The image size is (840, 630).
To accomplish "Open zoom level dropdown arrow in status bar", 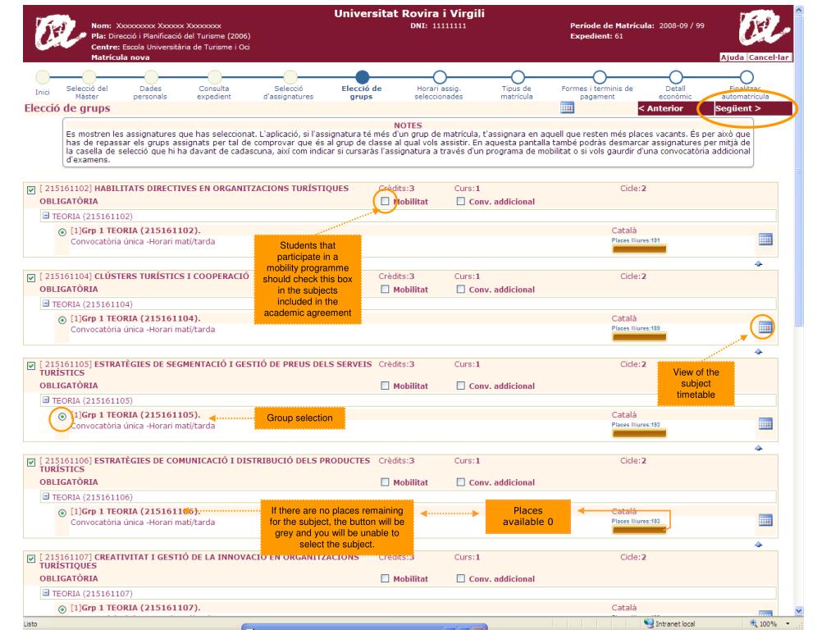I will pos(787,623).
